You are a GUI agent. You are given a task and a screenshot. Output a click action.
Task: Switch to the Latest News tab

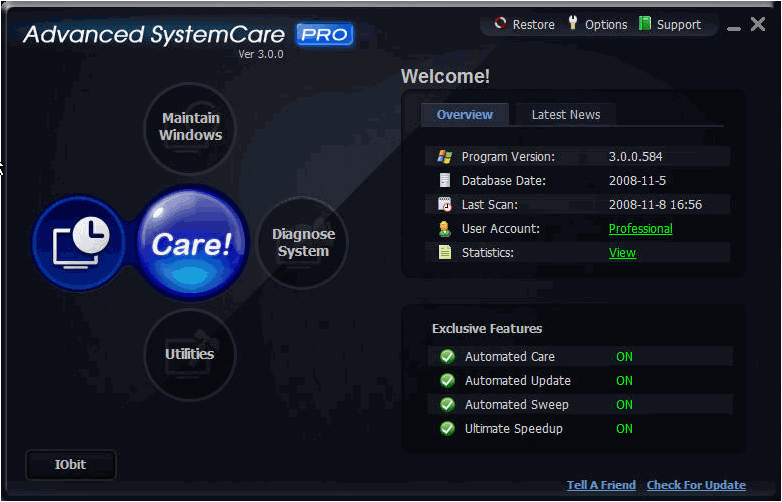pos(566,115)
